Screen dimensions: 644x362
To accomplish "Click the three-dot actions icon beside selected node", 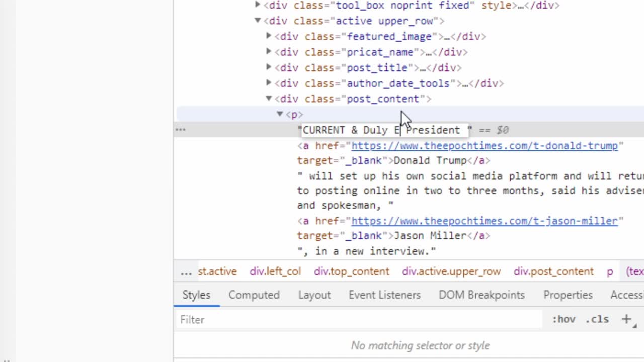I will click(x=181, y=130).
